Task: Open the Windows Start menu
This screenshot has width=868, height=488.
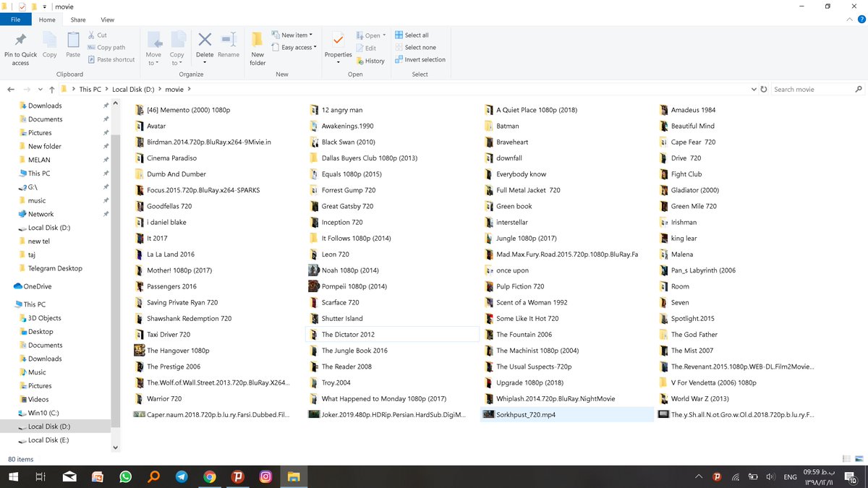Action: click(x=13, y=476)
